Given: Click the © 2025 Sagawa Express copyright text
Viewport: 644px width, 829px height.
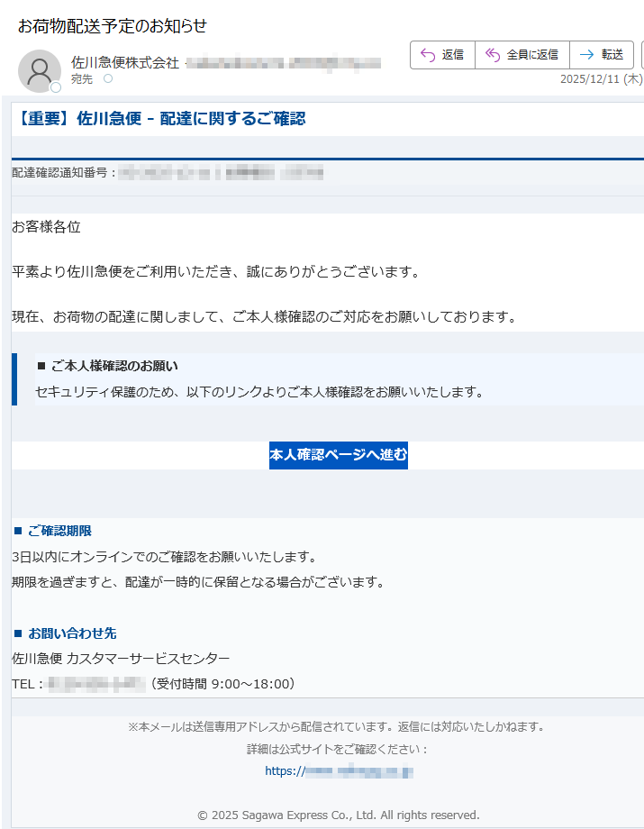Looking at the screenshot, I should [339, 815].
